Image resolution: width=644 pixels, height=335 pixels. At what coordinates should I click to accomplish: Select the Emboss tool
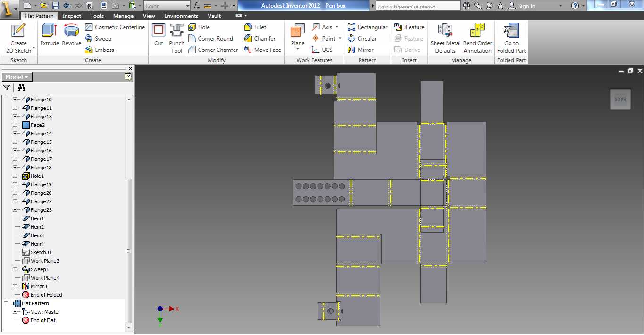pyautogui.click(x=100, y=50)
